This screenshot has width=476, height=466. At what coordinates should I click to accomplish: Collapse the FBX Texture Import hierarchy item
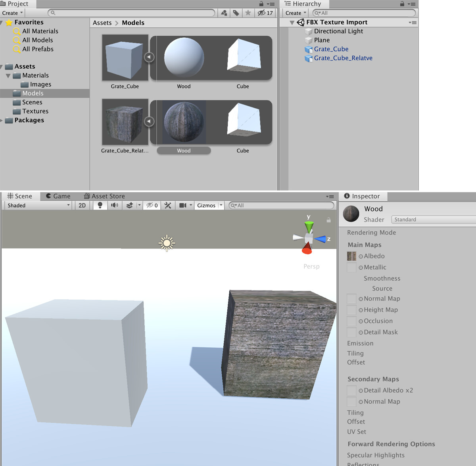[292, 22]
